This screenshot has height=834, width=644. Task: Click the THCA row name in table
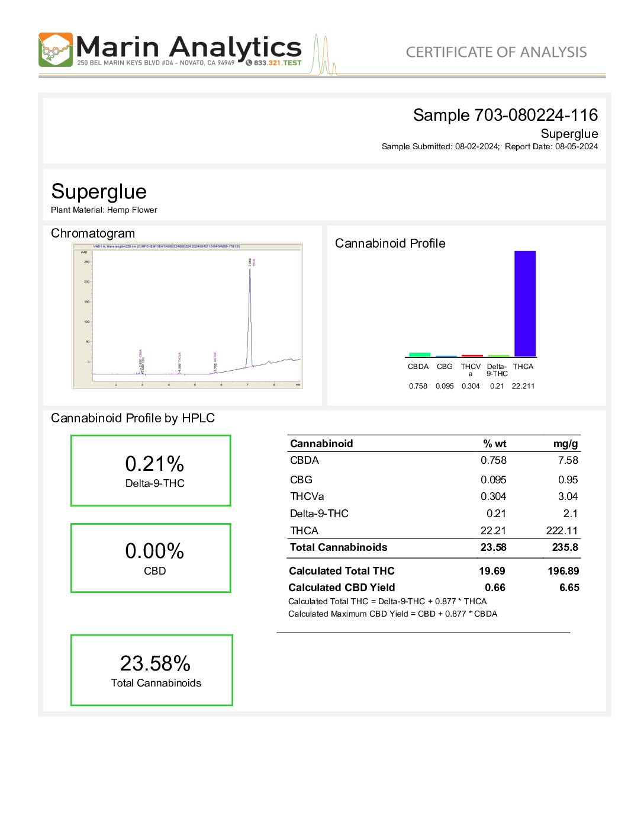click(304, 531)
